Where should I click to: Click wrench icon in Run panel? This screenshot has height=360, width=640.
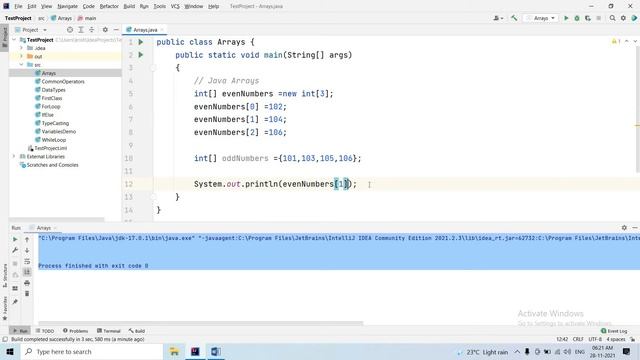[x=15, y=250]
